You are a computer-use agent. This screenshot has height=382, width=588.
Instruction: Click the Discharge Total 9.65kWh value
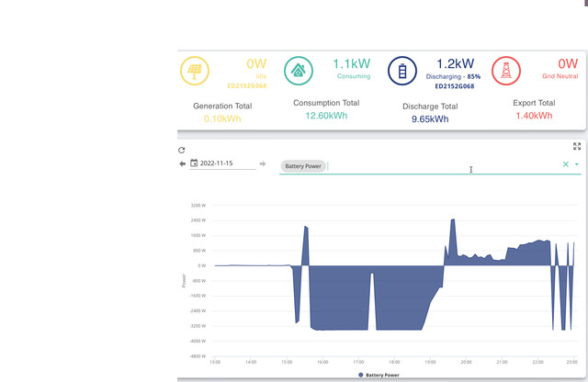tap(430, 119)
